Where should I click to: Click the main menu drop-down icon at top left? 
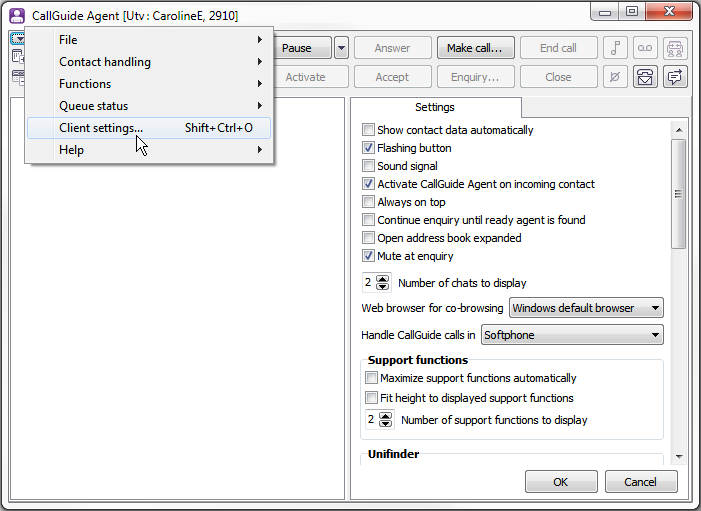point(17,39)
